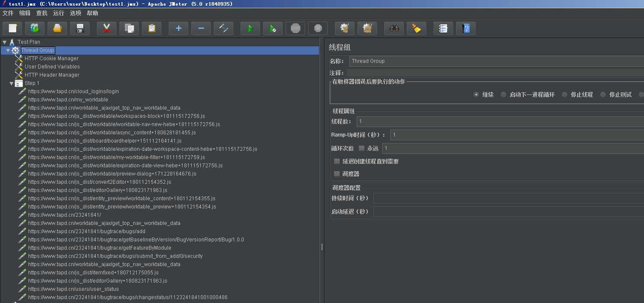Click the Ramp-Up时间 input field

point(517,135)
